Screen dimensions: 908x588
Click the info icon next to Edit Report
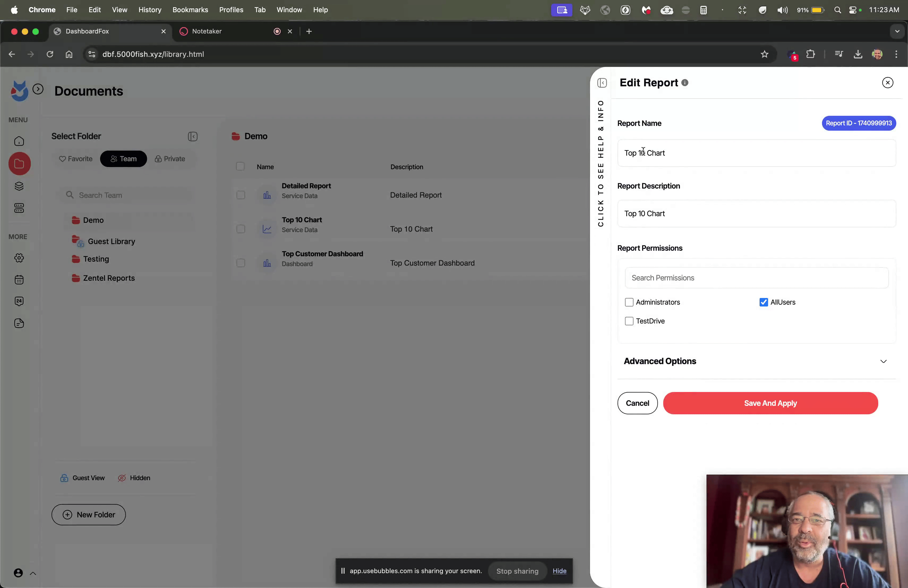pyautogui.click(x=685, y=83)
